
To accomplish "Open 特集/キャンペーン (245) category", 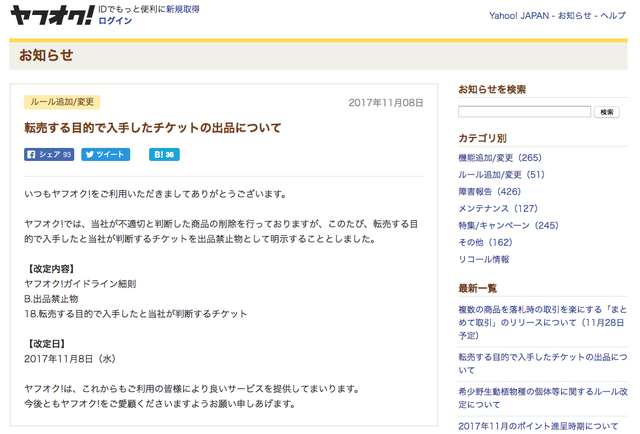I will [508, 225].
